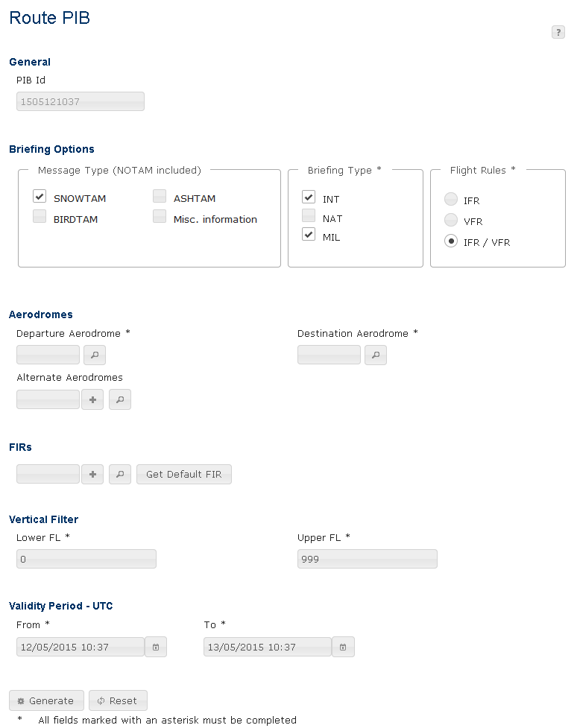Choose VFR flight rules option
This screenshot has height=728, width=577.
(450, 221)
